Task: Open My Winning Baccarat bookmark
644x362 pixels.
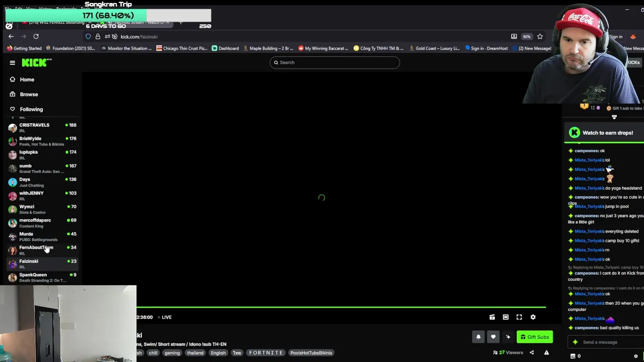Action: point(324,48)
